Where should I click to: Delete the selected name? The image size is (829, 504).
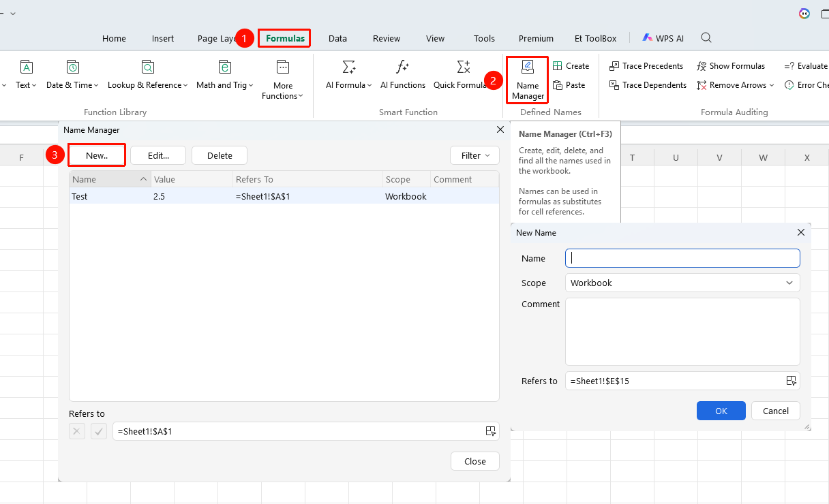click(220, 155)
